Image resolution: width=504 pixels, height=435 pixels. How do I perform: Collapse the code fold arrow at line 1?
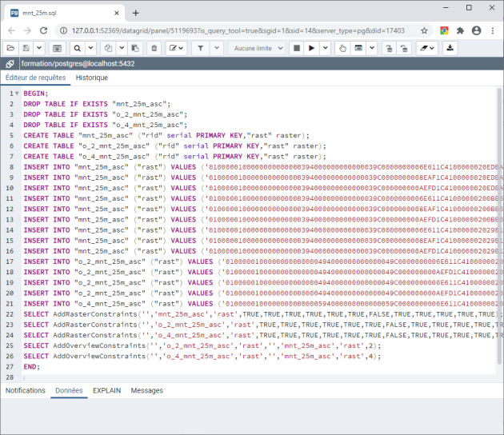[17, 94]
